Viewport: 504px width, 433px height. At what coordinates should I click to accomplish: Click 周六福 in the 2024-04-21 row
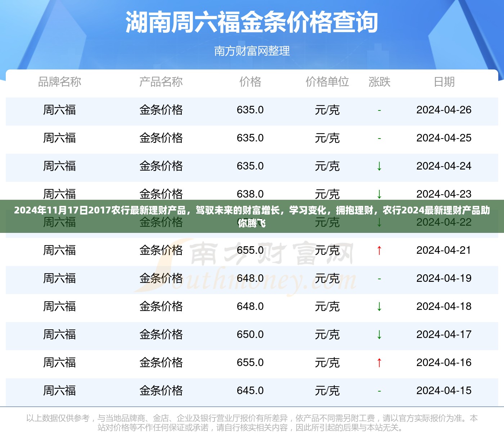pyautogui.click(x=60, y=250)
